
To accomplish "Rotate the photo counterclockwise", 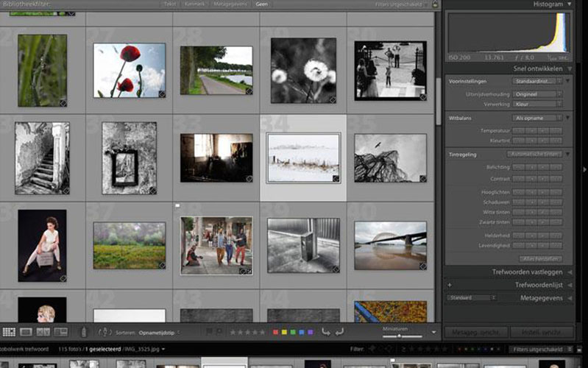I will click(x=326, y=333).
